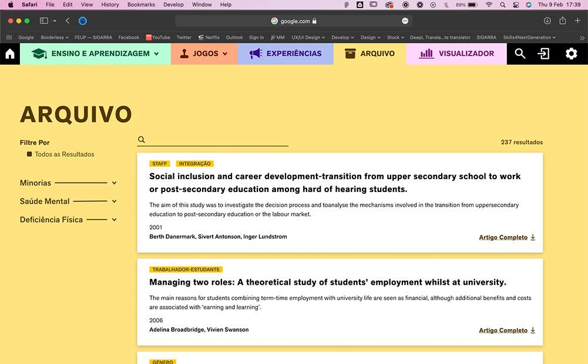Click Safari's sidebar toggle icon
588x364 pixels.
point(44,21)
